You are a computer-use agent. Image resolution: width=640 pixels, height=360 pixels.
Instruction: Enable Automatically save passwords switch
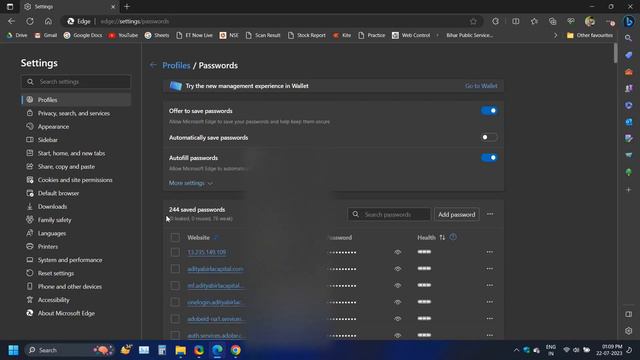tap(489, 138)
